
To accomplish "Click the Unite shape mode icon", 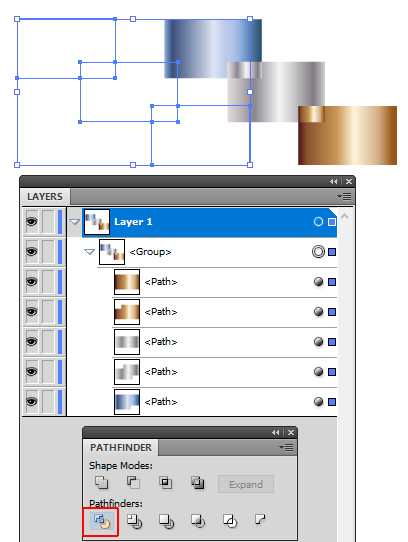I will tap(101, 483).
